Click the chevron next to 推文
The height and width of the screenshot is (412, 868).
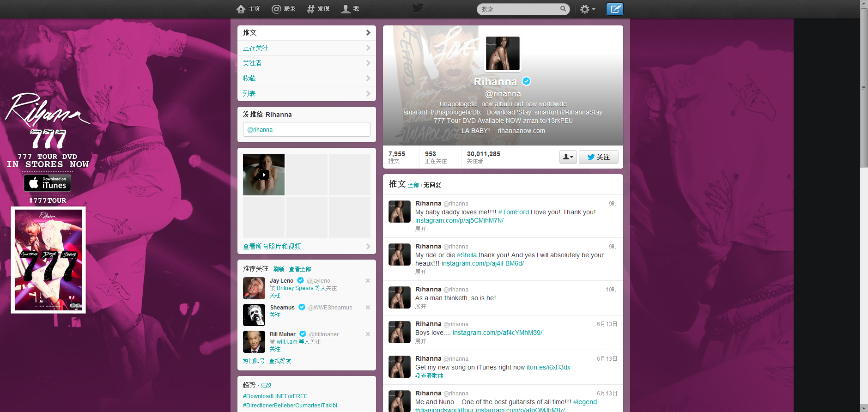pos(368,33)
